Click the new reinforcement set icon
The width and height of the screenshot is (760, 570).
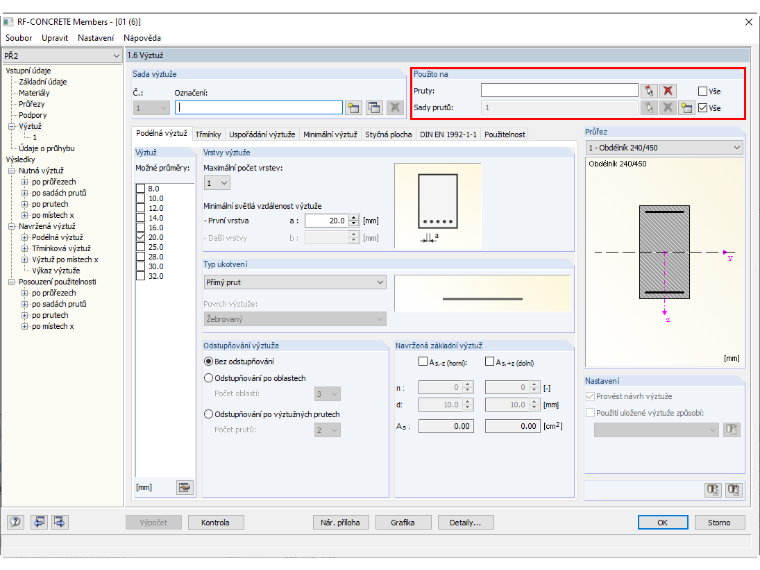click(353, 108)
